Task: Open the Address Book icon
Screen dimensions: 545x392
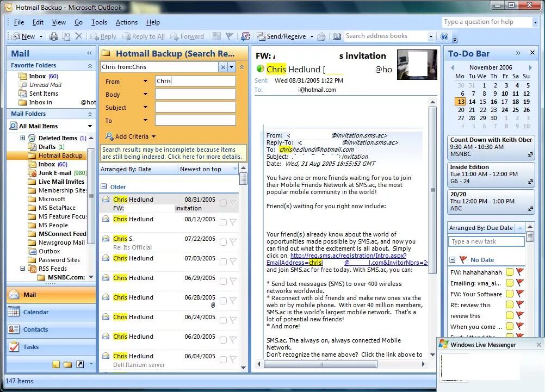Action: pos(337,36)
